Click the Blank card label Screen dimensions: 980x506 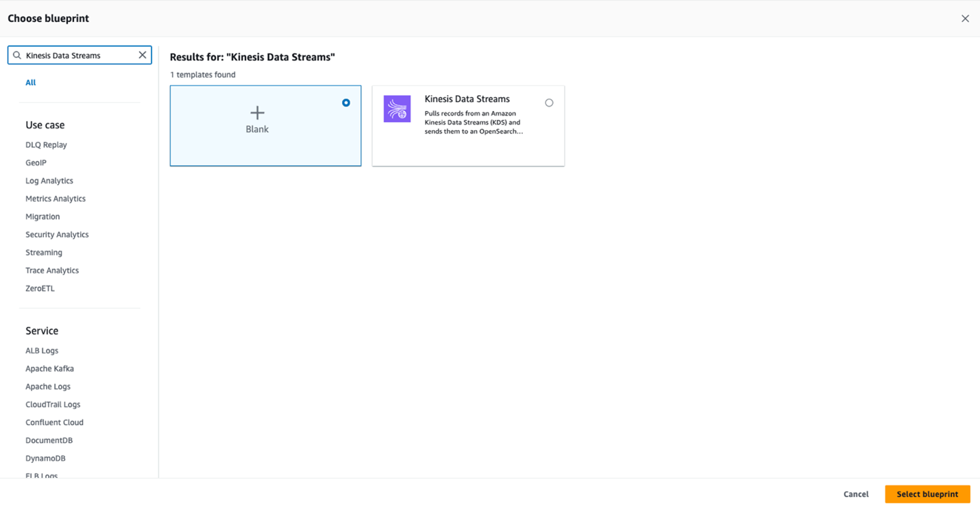(257, 129)
